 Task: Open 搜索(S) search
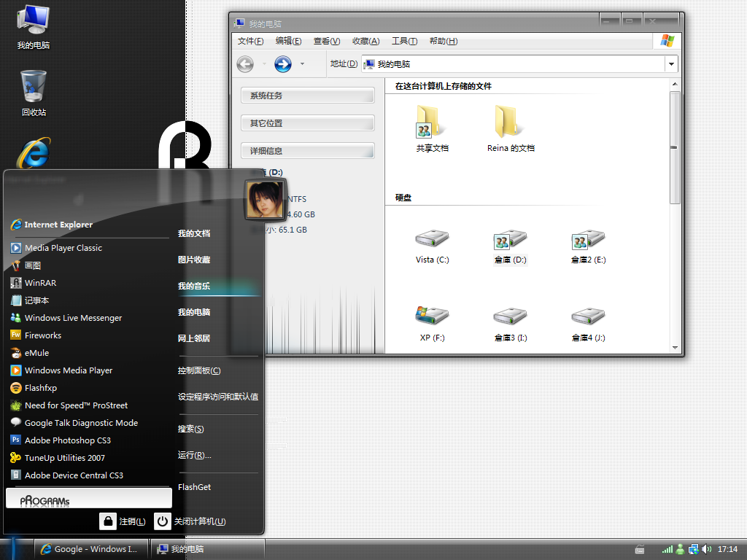pyautogui.click(x=190, y=429)
